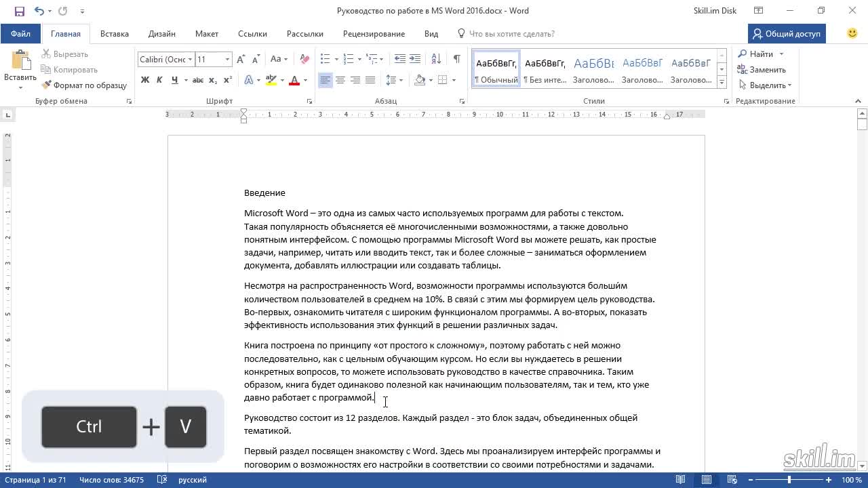Open the Change Case (Аа) dropdown

coord(279,60)
